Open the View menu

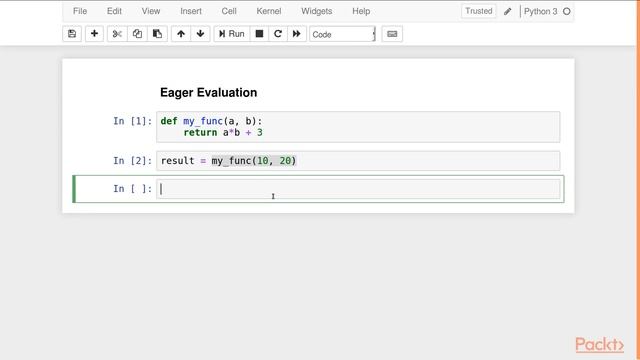[151, 11]
